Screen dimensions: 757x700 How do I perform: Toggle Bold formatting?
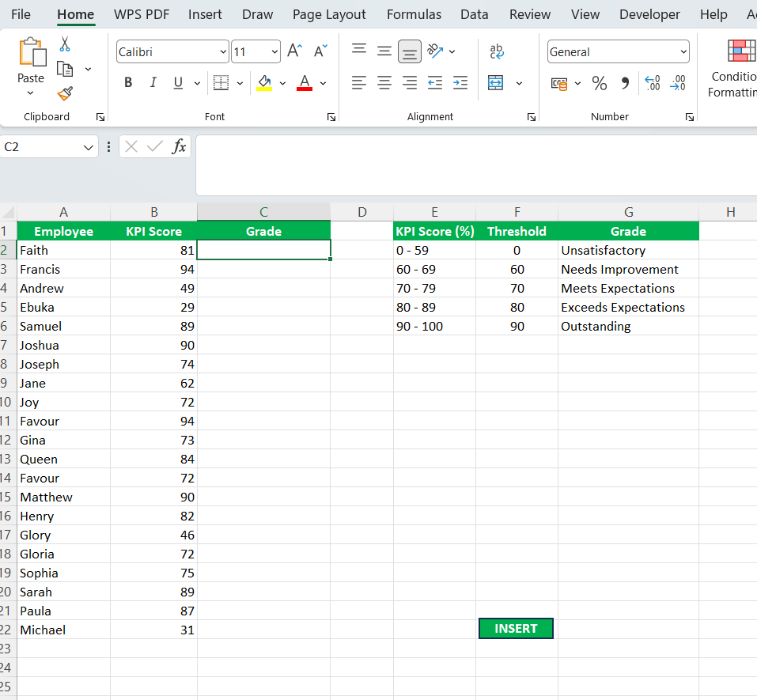(x=128, y=83)
